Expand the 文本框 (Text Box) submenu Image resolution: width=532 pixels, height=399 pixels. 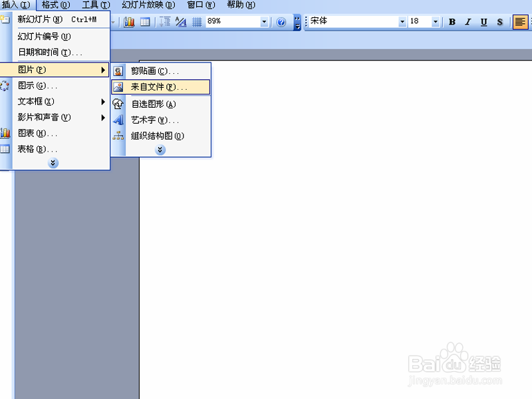pos(55,102)
